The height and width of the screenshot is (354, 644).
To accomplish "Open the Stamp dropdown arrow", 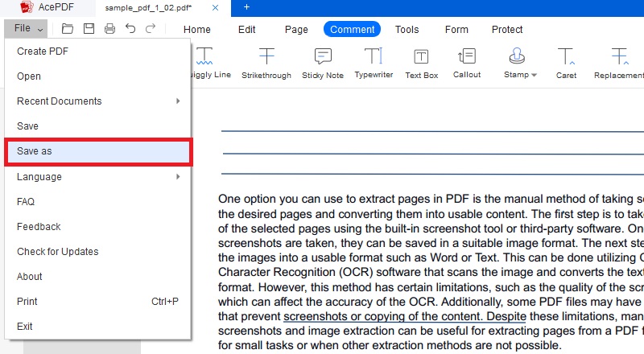I will tap(534, 75).
